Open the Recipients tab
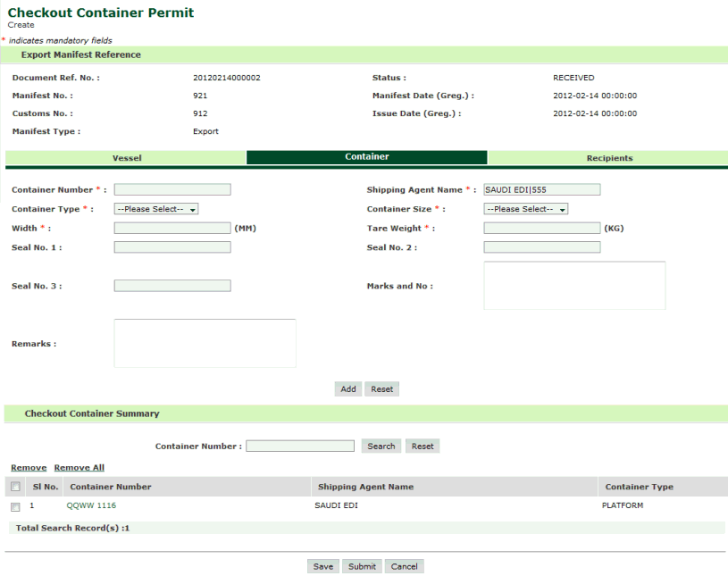 [x=609, y=158]
